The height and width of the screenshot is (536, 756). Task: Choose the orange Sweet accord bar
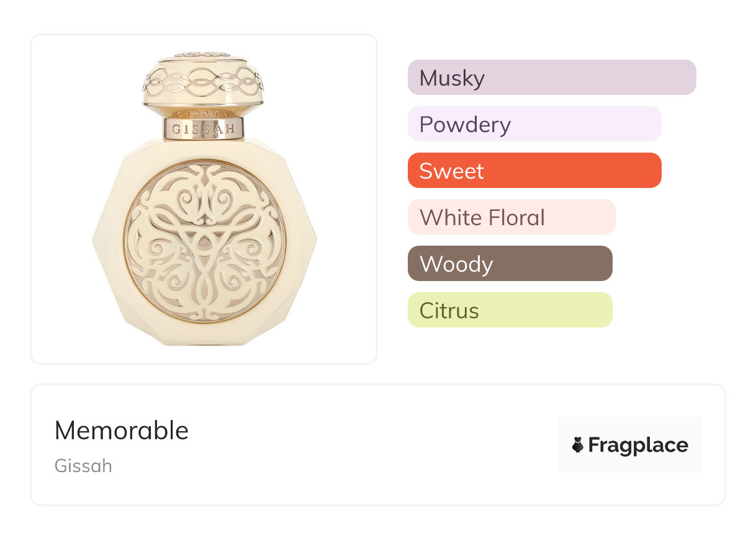click(534, 171)
